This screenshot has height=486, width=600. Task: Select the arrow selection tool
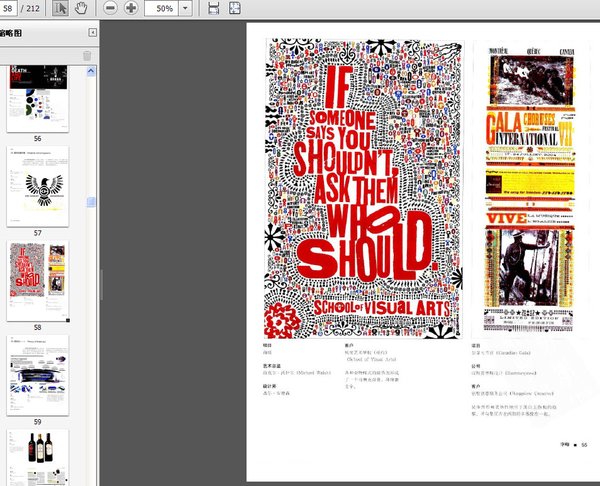click(60, 8)
